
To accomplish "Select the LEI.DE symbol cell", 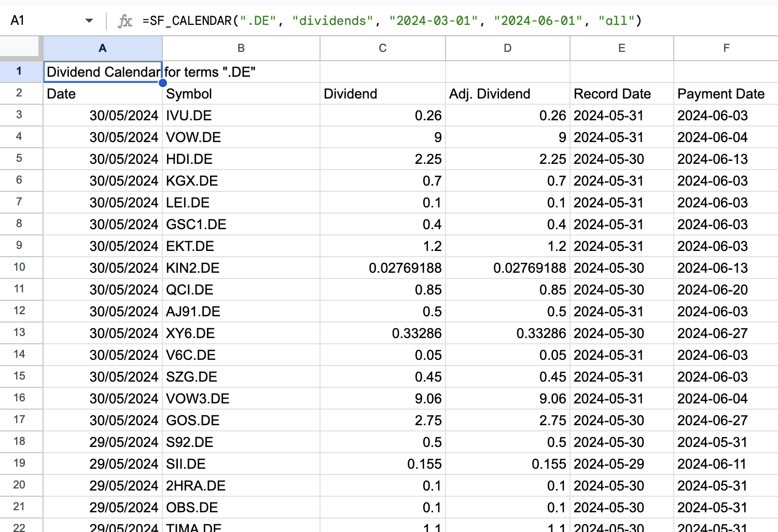I will tap(241, 203).
